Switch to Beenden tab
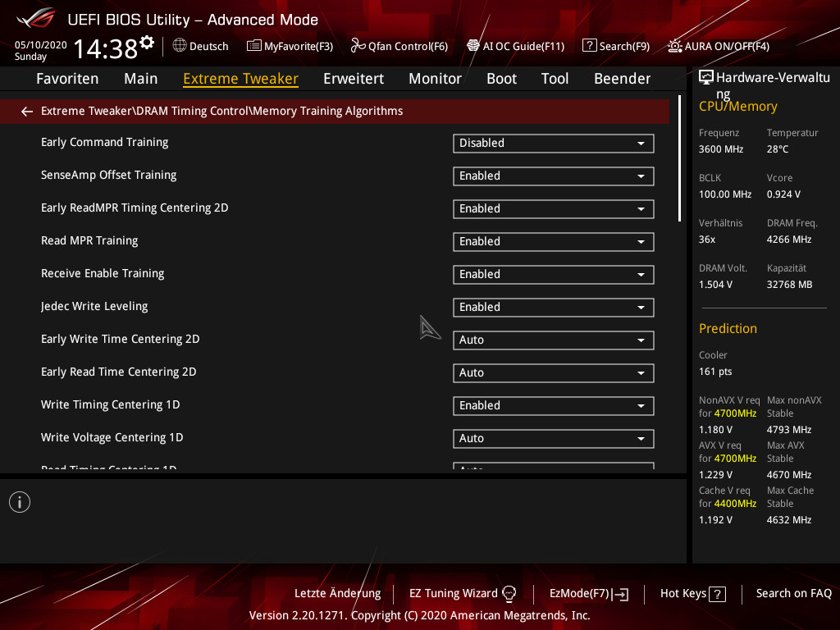 pos(623,78)
